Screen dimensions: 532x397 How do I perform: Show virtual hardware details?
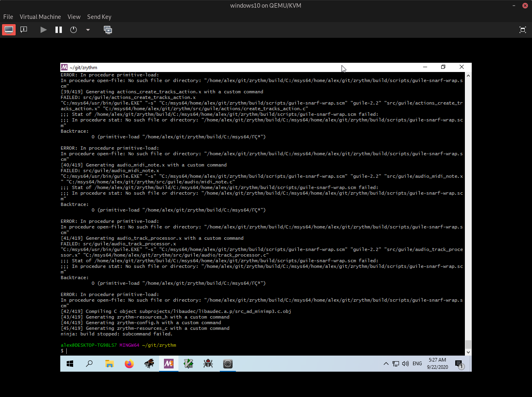click(x=24, y=30)
